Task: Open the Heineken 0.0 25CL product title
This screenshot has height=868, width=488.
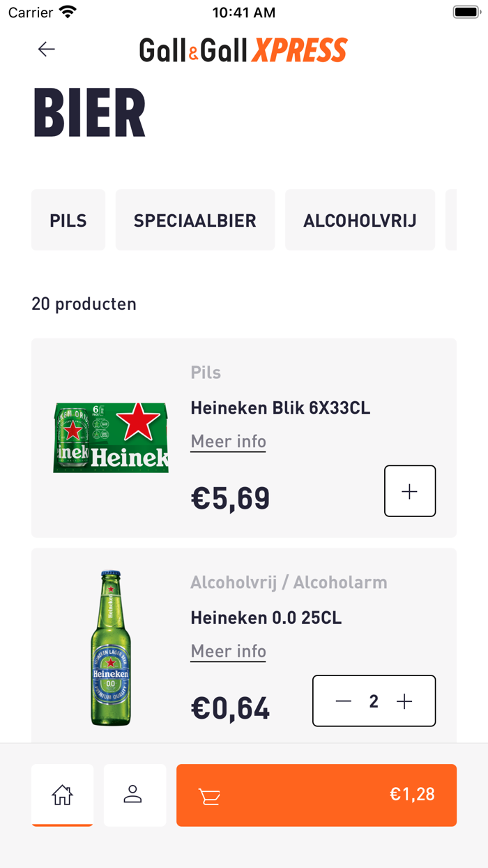Action: coord(266,618)
